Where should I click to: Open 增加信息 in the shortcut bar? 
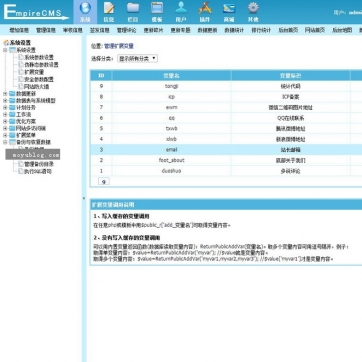[19, 30]
